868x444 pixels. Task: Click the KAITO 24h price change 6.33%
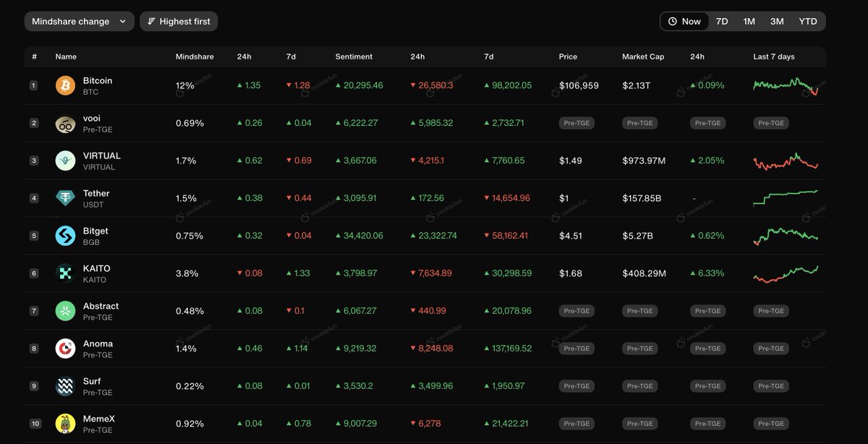point(707,273)
